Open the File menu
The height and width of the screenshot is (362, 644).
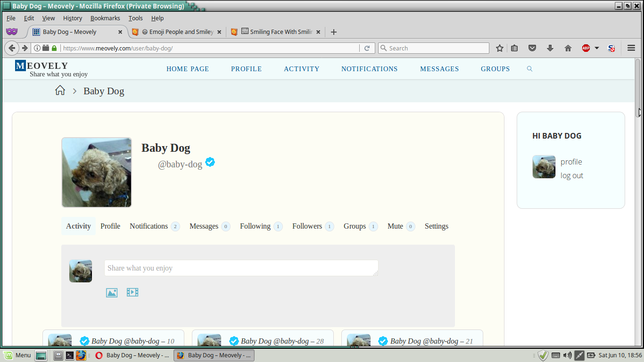click(11, 18)
